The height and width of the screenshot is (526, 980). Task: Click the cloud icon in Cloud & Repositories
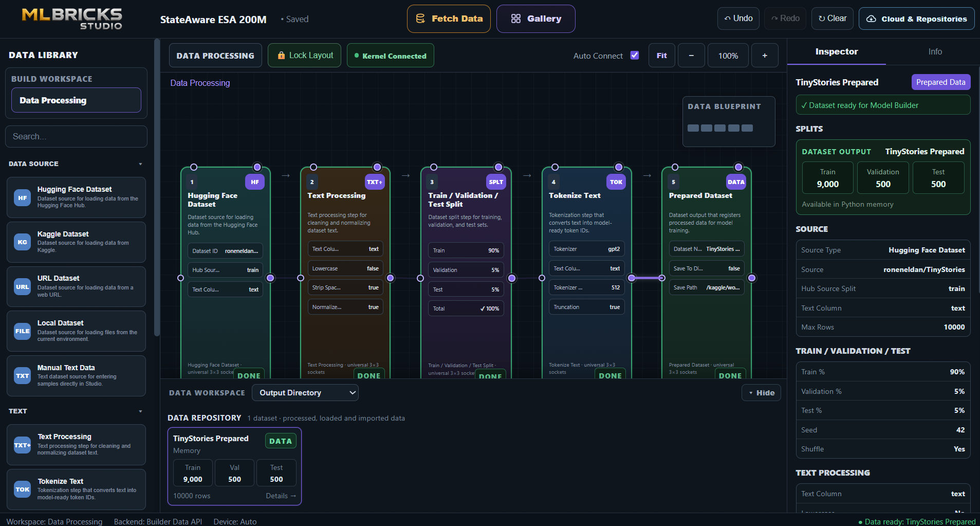[x=871, y=19]
